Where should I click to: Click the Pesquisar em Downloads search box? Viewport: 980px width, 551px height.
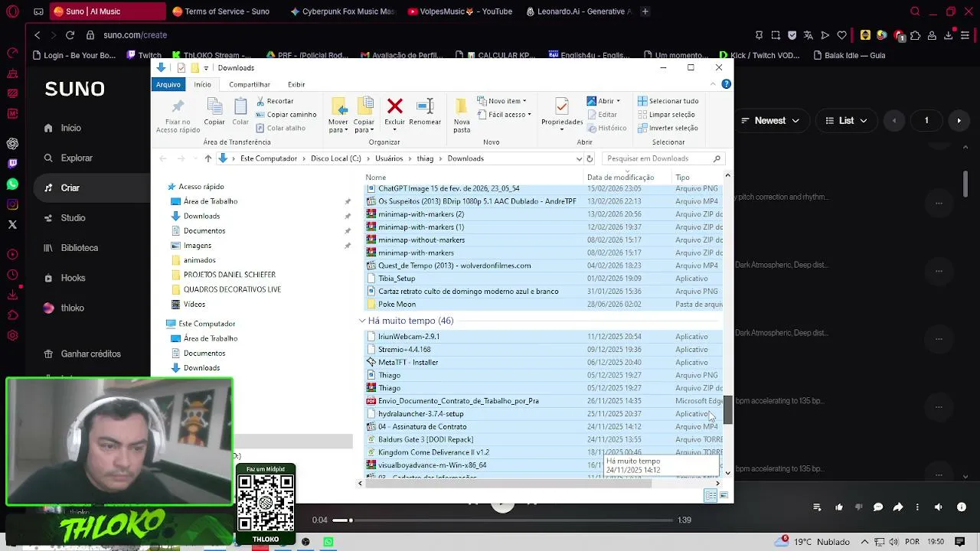coord(663,158)
